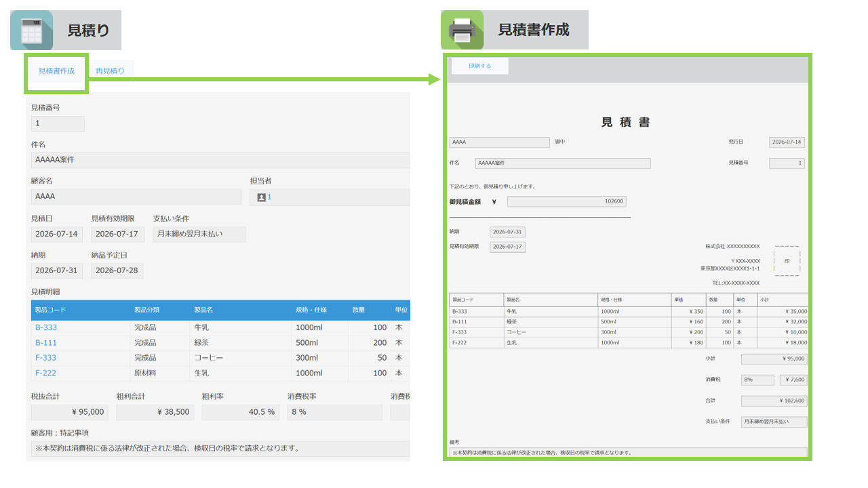Click the 顧客用:特記事項 note text field
Viewport: 868px width, 488px height.
(220, 449)
